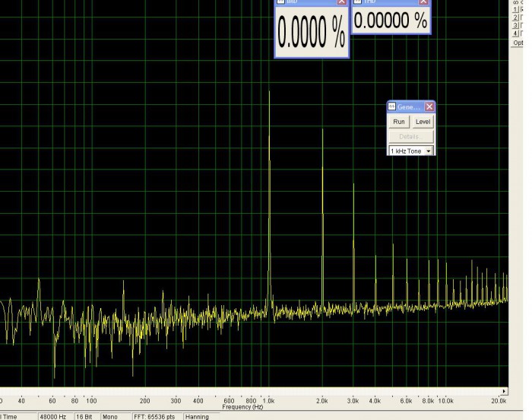Toggle the checkbox beside overlay 2
This screenshot has height=420, width=532.
click(x=521, y=17)
